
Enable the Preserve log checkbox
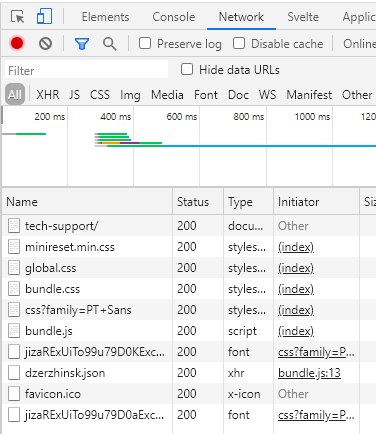(x=145, y=43)
